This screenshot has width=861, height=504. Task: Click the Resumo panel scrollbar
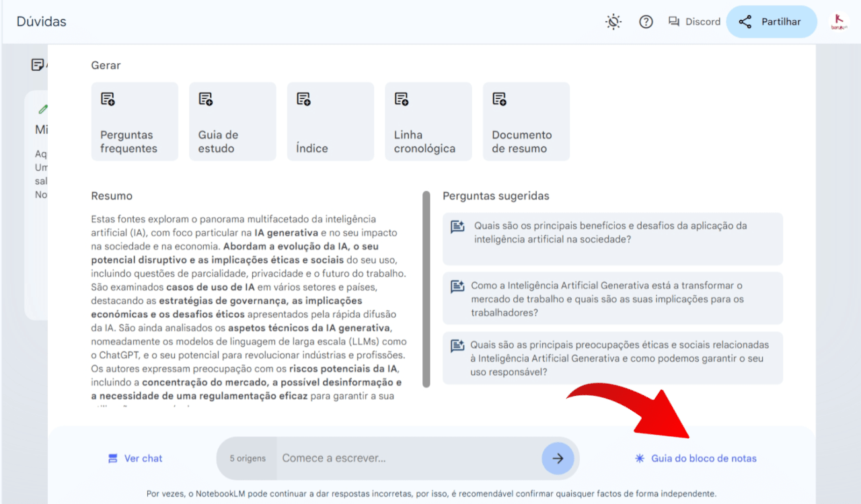(426, 289)
